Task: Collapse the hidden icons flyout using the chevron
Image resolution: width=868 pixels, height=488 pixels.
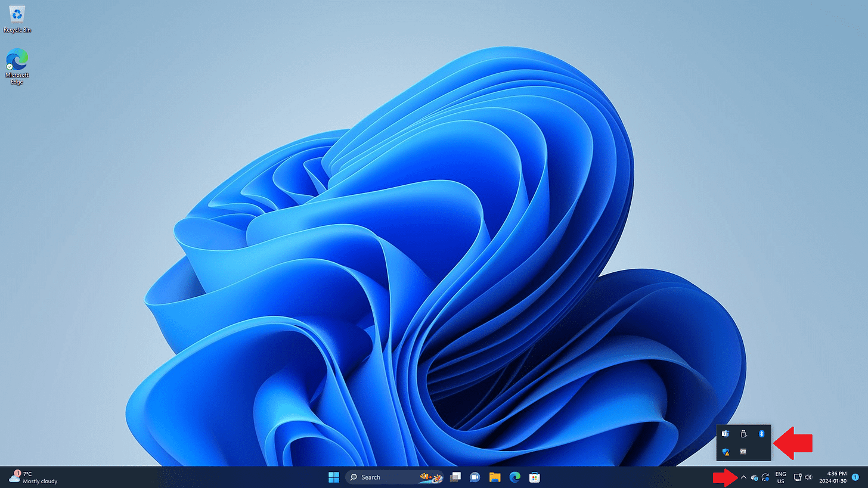Action: [743, 477]
